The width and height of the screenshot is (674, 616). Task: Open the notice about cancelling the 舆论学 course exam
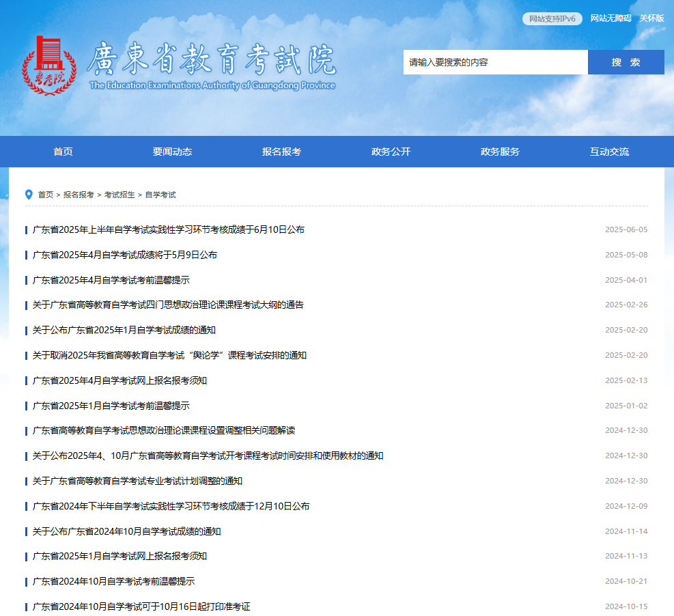click(x=169, y=355)
